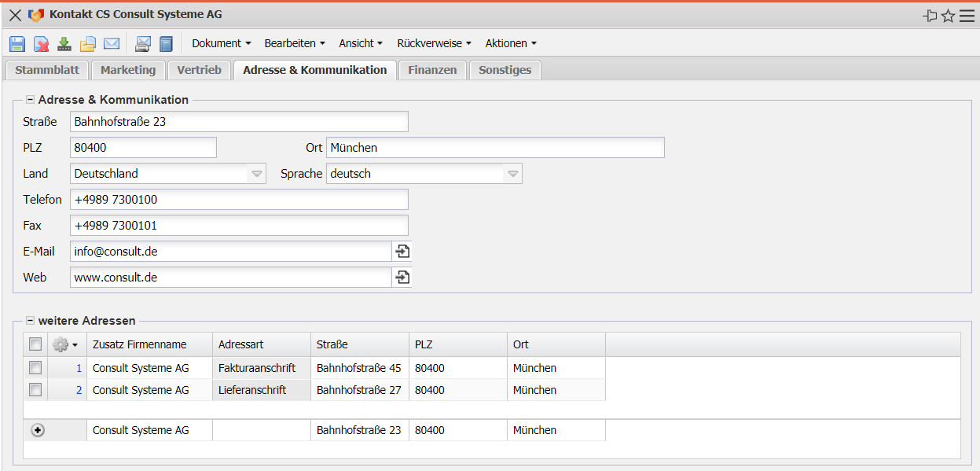Toggle the select-all checkbox in table header
The height and width of the screenshot is (471, 980).
click(x=35, y=344)
